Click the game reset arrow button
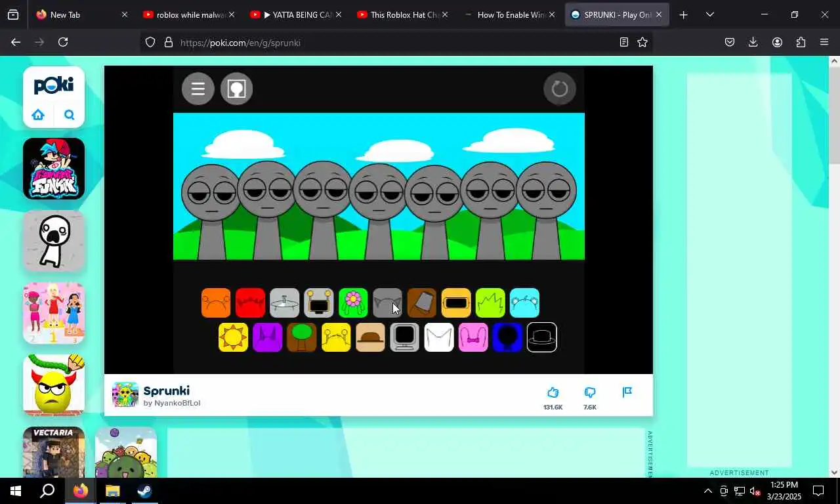Viewport: 840px width, 504px height. [560, 89]
